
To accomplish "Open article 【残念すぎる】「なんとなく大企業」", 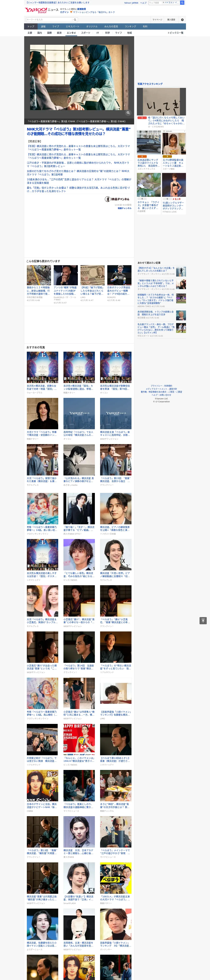I will click(x=156, y=269).
